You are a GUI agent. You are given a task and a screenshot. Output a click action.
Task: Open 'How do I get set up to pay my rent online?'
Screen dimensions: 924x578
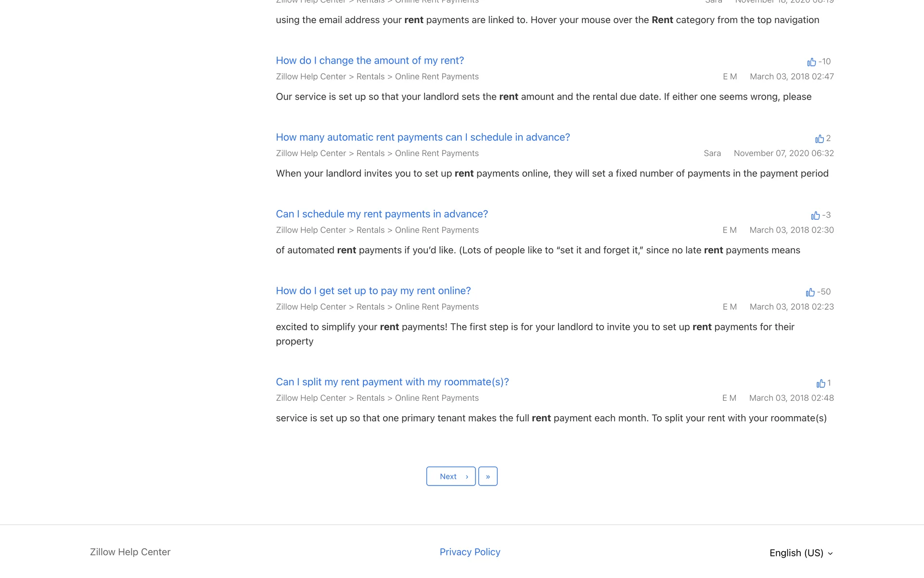[x=373, y=291]
